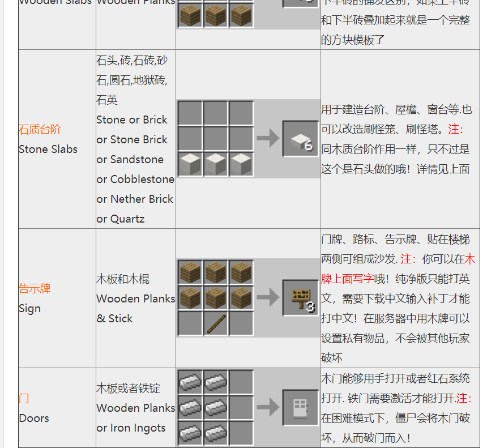Click the 'Stone Slabs' item name
487x448 pixels.
pyautogui.click(x=48, y=149)
